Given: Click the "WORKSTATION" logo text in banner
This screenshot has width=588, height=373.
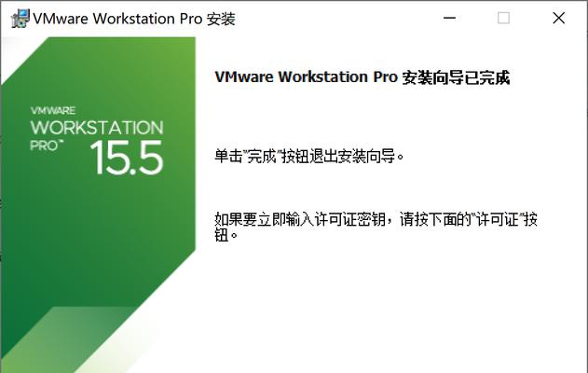Looking at the screenshot, I should coord(97,128).
